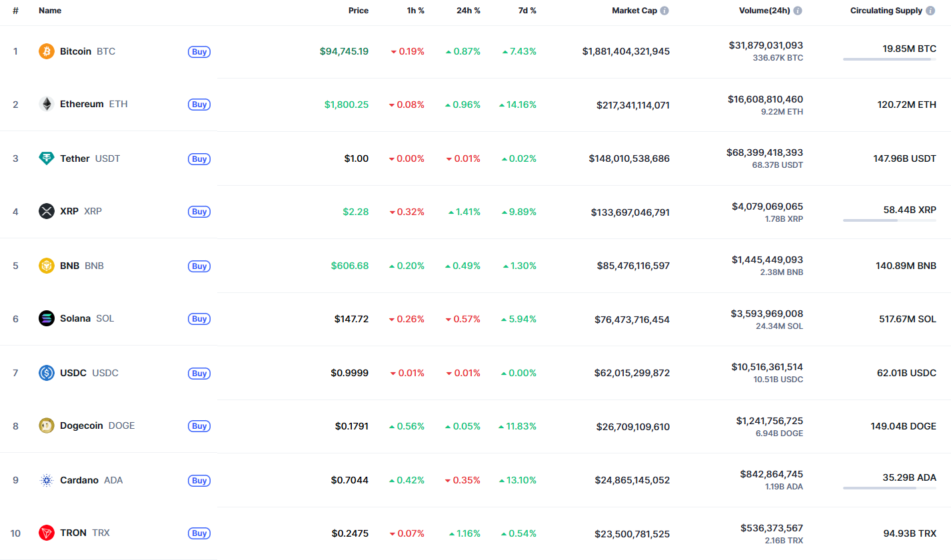The image size is (951, 560).
Task: Show the Volume(24h) info tooltip icon
Action: (x=798, y=11)
